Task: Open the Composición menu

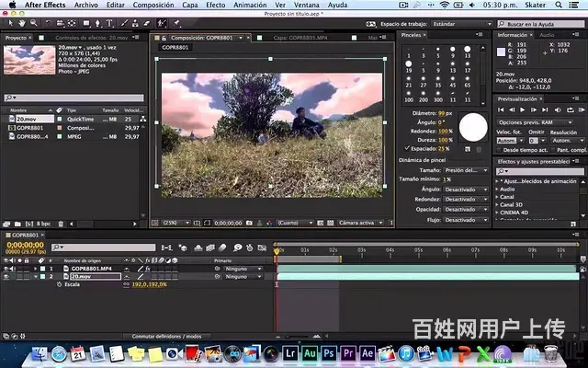Action: pos(153,5)
